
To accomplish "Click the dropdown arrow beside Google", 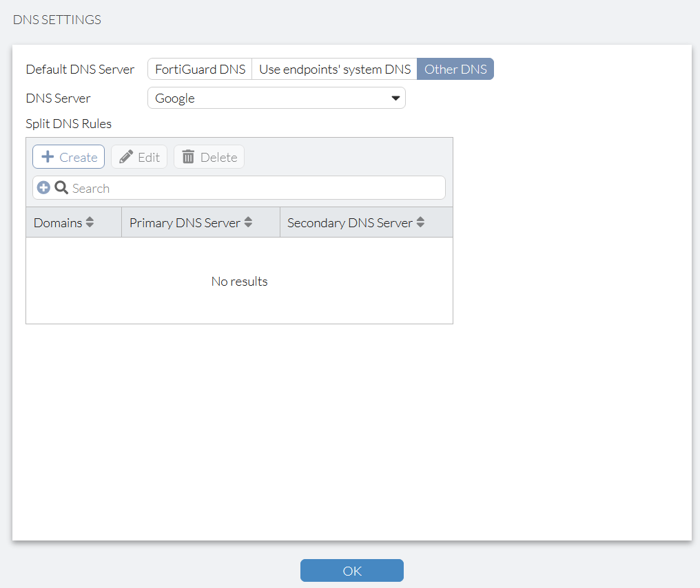I will pos(396,98).
